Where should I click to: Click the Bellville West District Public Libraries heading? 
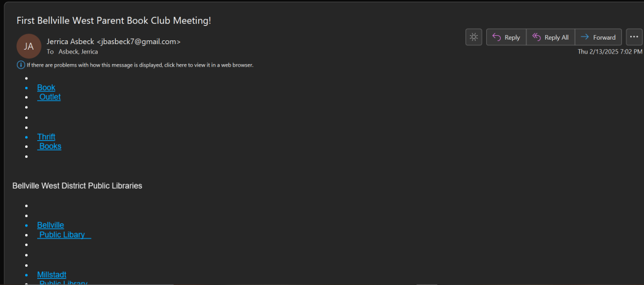[x=77, y=186]
